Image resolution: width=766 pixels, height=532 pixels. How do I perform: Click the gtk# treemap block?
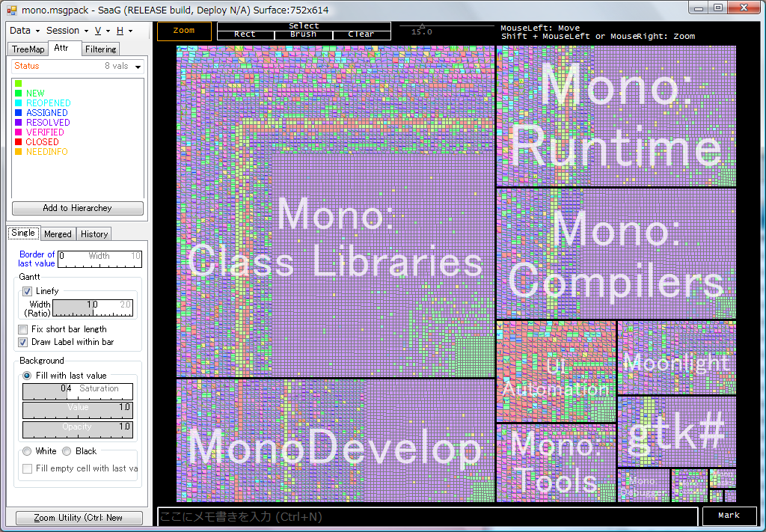[x=677, y=432]
